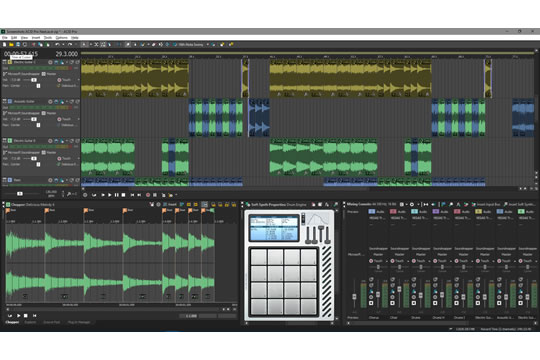Click Chorus channel pan slider in mixer
Viewport: 540px width, 360px height.
point(378,267)
